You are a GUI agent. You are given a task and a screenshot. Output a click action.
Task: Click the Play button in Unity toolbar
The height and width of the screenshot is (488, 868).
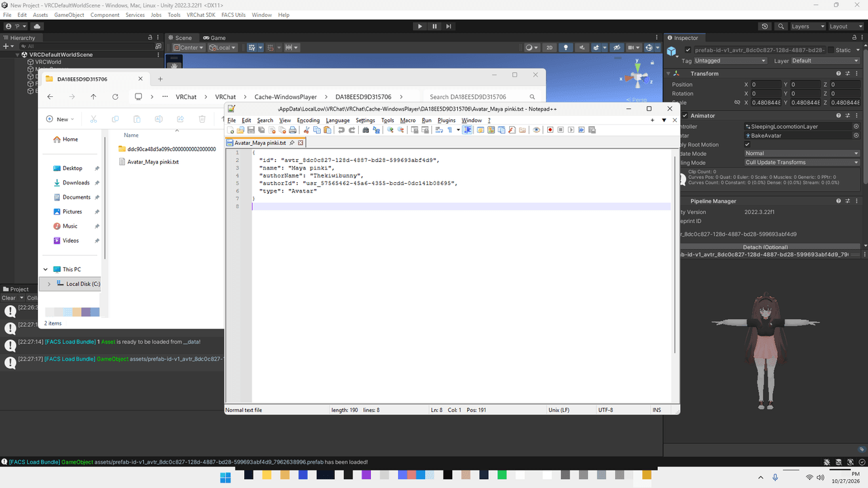coord(420,26)
